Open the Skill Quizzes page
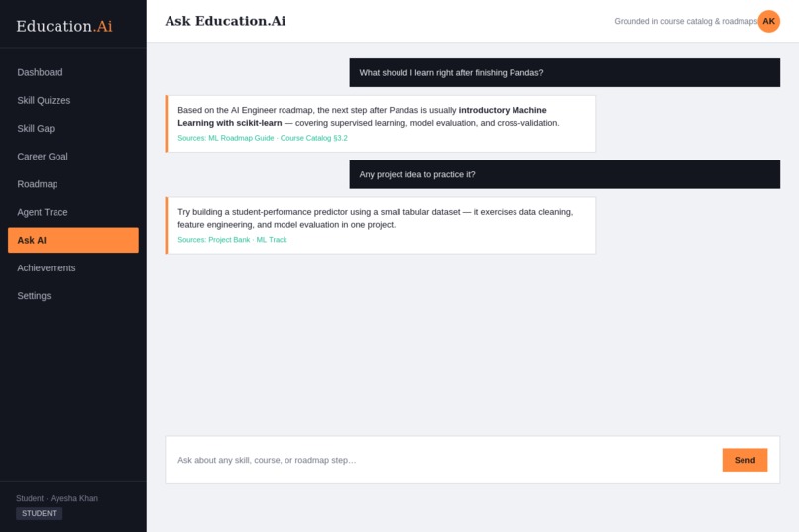The width and height of the screenshot is (799, 532). (x=73, y=101)
